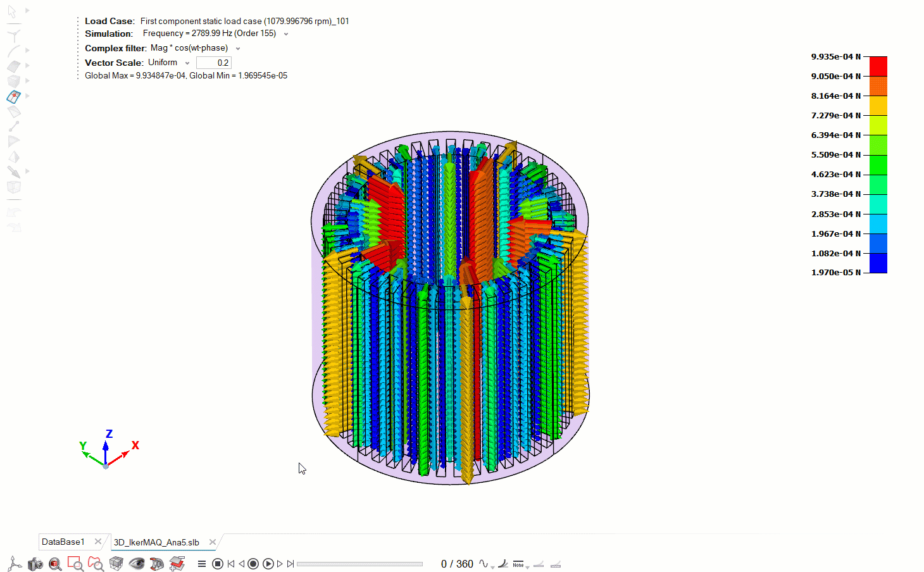The height and width of the screenshot is (572, 924).
Task: Open the Vector Scale Uniform dropdown
Action: coord(187,63)
